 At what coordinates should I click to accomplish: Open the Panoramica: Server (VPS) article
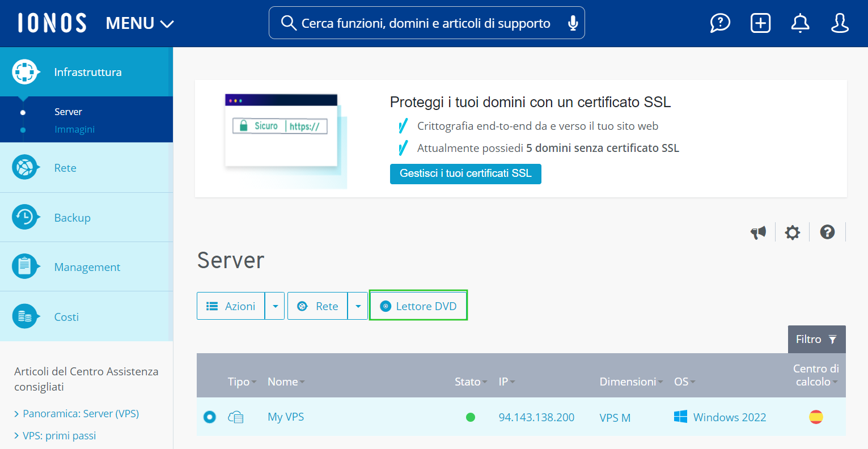(81, 413)
